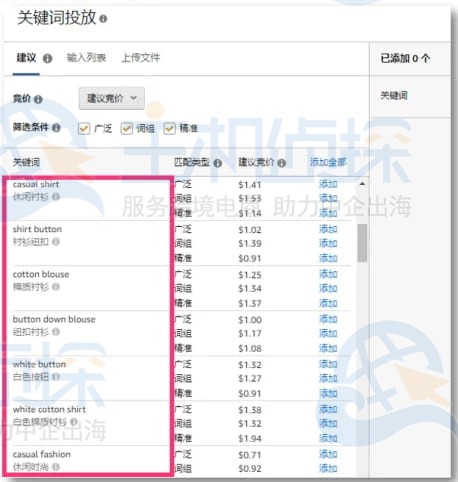This screenshot has width=458, height=482.
Task: Click the 已添加 0 个 heading
Action: [x=405, y=58]
